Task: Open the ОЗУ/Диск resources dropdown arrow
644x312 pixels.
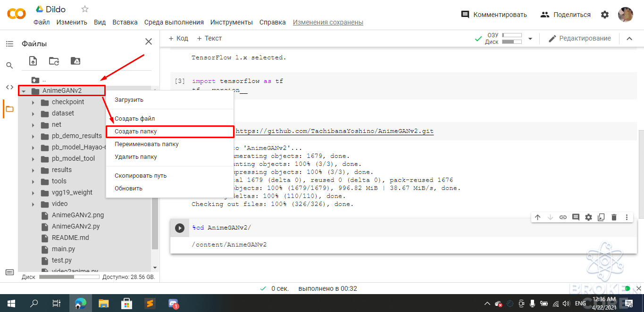Action: click(x=530, y=39)
